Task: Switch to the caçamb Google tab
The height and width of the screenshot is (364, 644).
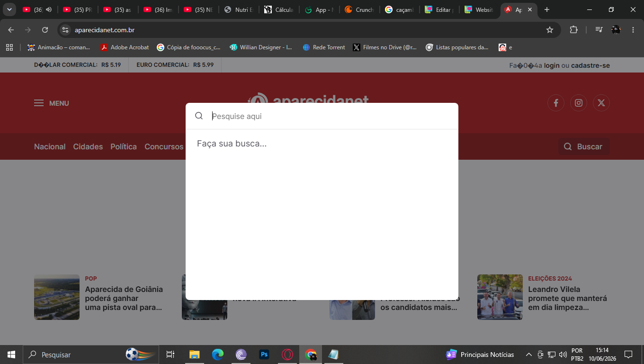Action: [x=400, y=9]
